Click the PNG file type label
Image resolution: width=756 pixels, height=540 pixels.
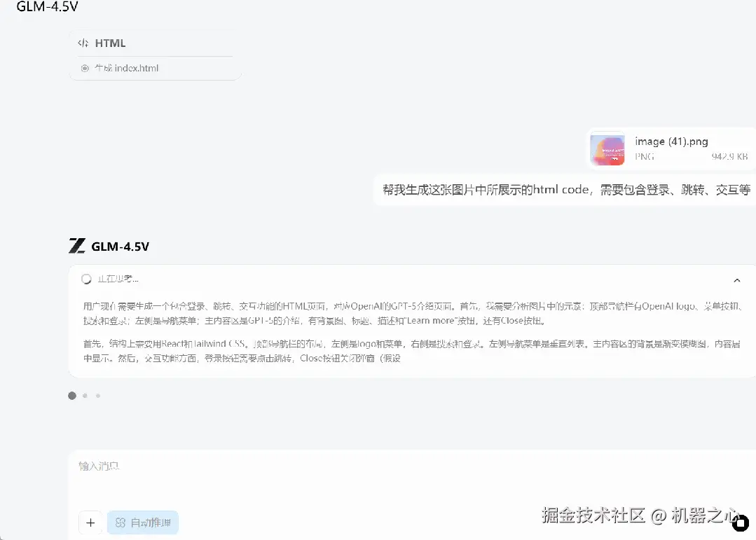[645, 156]
